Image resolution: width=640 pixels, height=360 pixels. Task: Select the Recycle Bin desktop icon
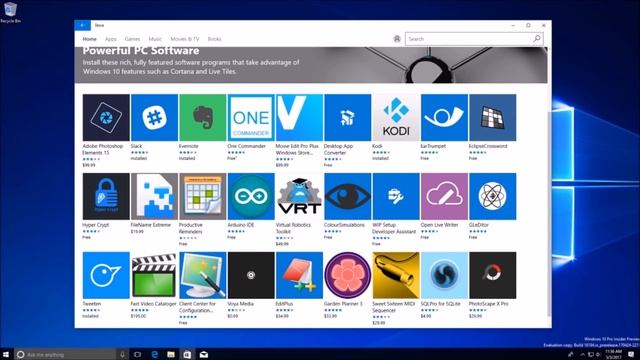[10, 13]
